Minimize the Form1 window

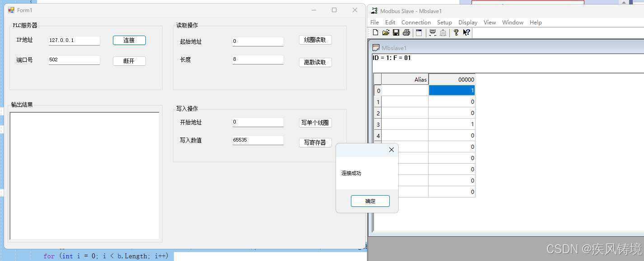(x=313, y=10)
